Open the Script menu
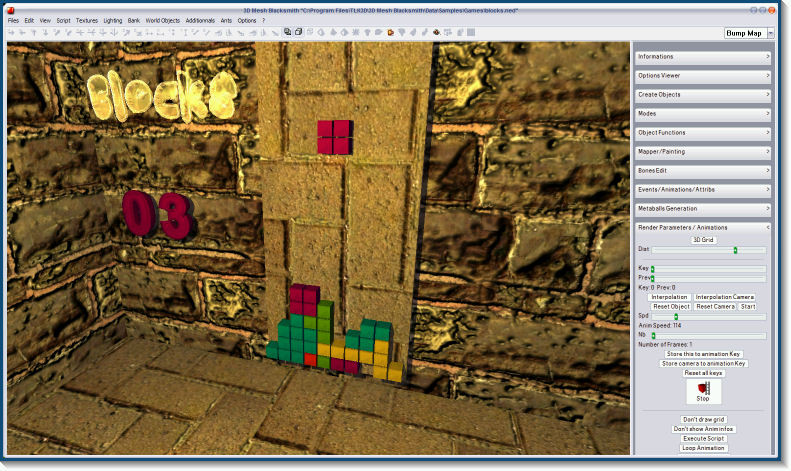The image size is (791, 471). pyautogui.click(x=63, y=21)
